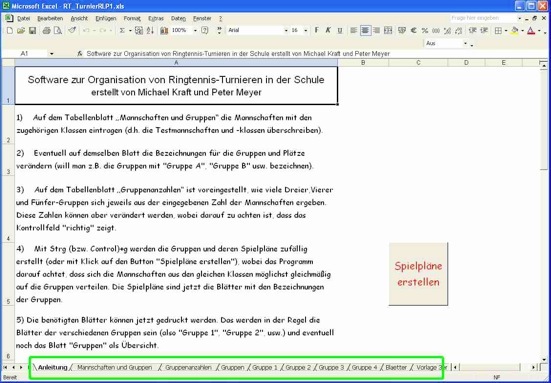Click the Sort Ascending icon
This screenshot has height=383, width=551.
click(150, 31)
